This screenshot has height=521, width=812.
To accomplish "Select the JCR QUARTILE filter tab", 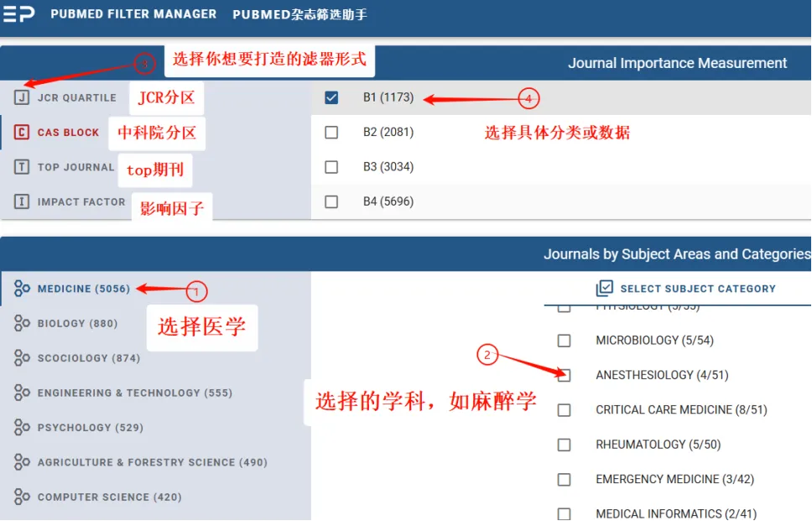I will coord(76,97).
